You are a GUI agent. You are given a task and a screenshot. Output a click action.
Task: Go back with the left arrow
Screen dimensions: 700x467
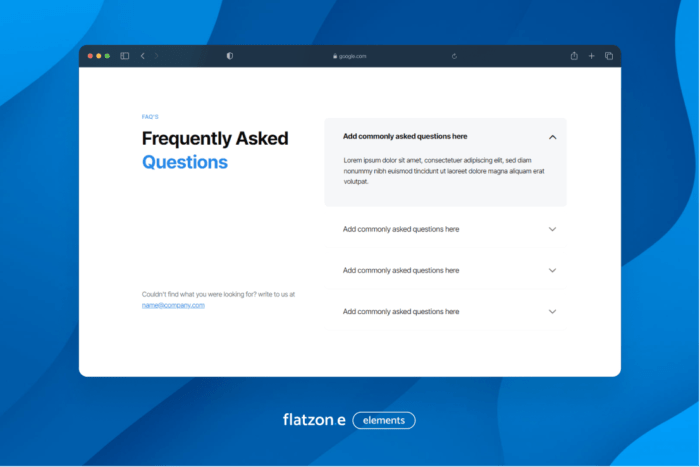pos(142,56)
